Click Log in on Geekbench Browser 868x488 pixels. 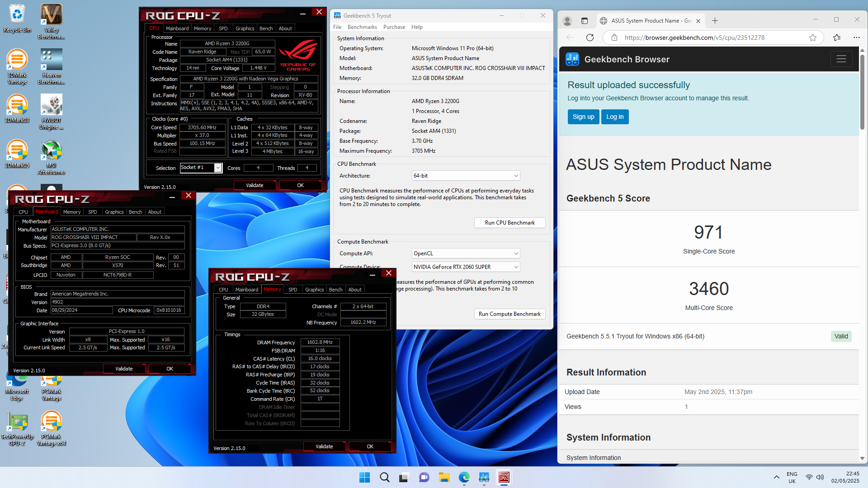point(615,117)
